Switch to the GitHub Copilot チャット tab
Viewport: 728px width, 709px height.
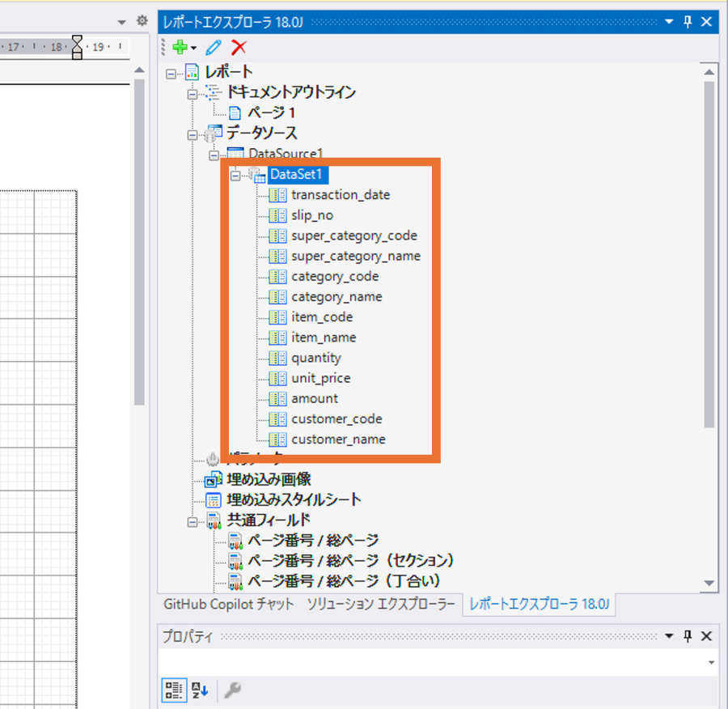(229, 605)
